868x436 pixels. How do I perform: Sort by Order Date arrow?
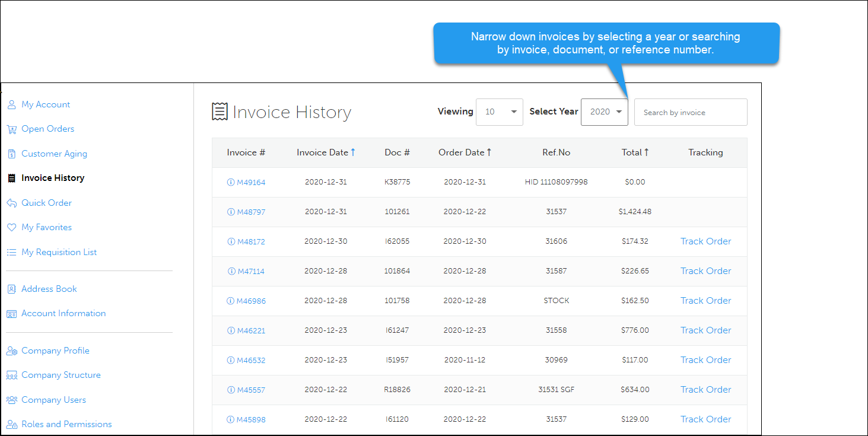[x=489, y=152]
